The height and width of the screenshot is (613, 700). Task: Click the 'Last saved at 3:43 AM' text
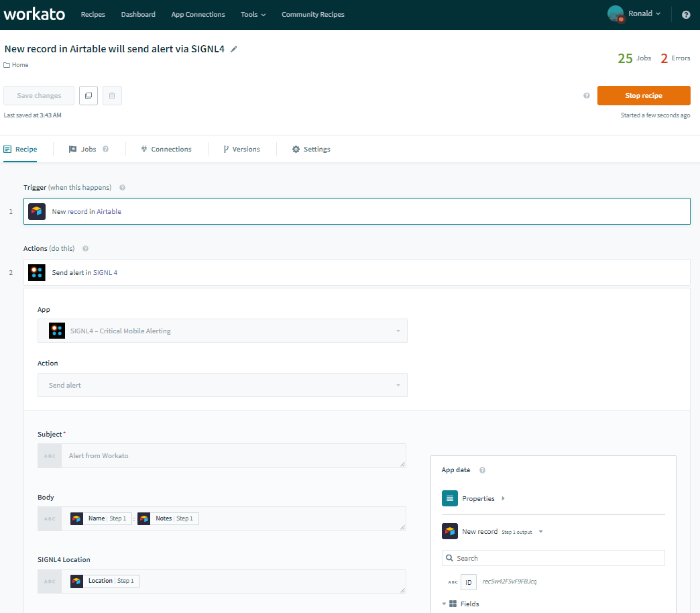pos(33,115)
